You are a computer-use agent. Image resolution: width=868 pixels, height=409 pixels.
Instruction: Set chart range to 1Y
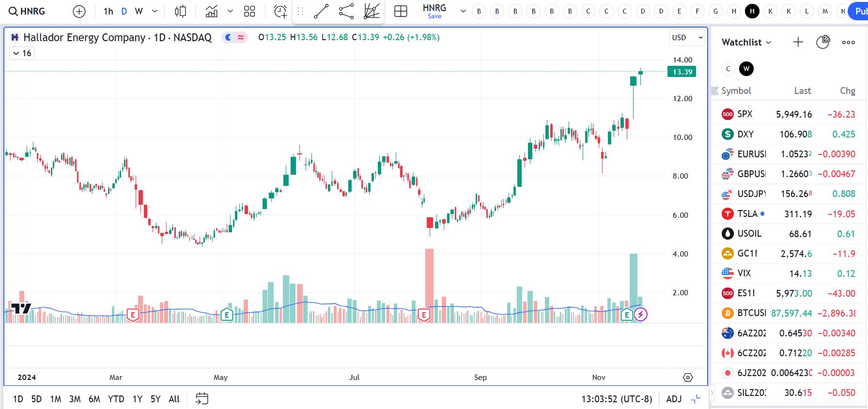[x=138, y=399]
